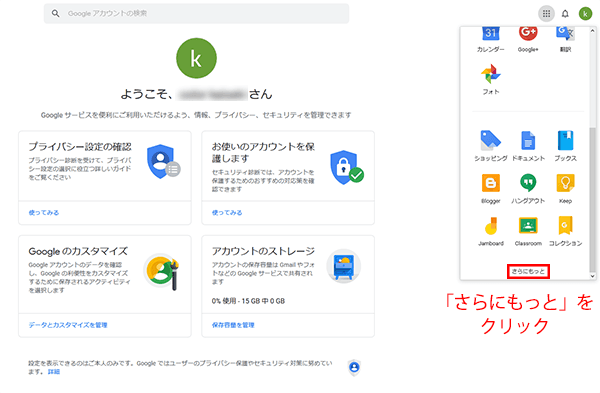Click privacy checkup shield icon
This screenshot has width=600, height=393.
(x=163, y=161)
